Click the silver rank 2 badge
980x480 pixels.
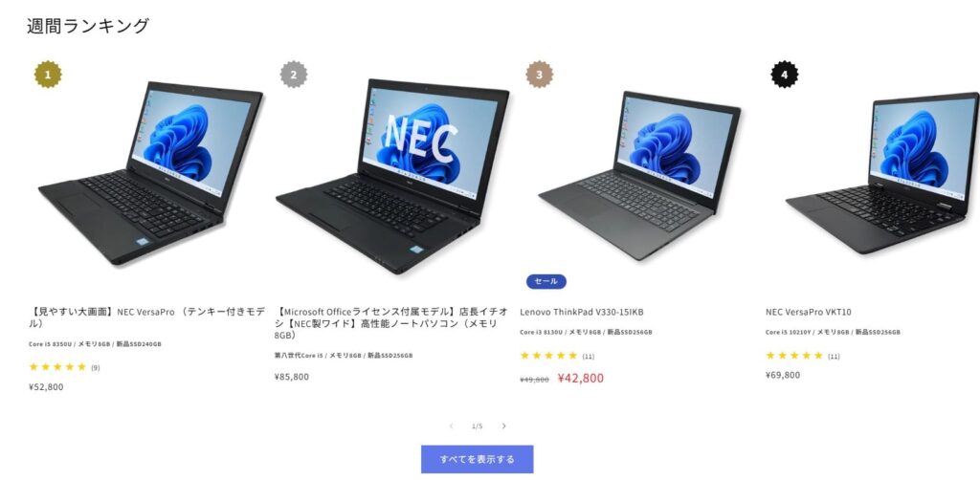pos(294,75)
